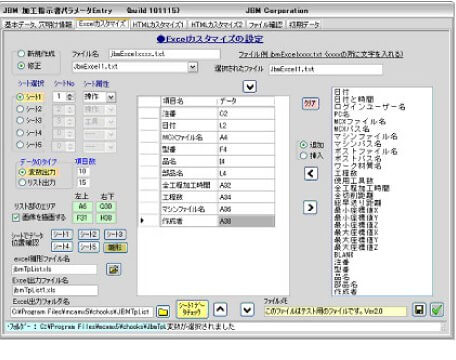Move row up with bottom up-arrow button
This screenshot has width=456, height=360.
[220, 310]
